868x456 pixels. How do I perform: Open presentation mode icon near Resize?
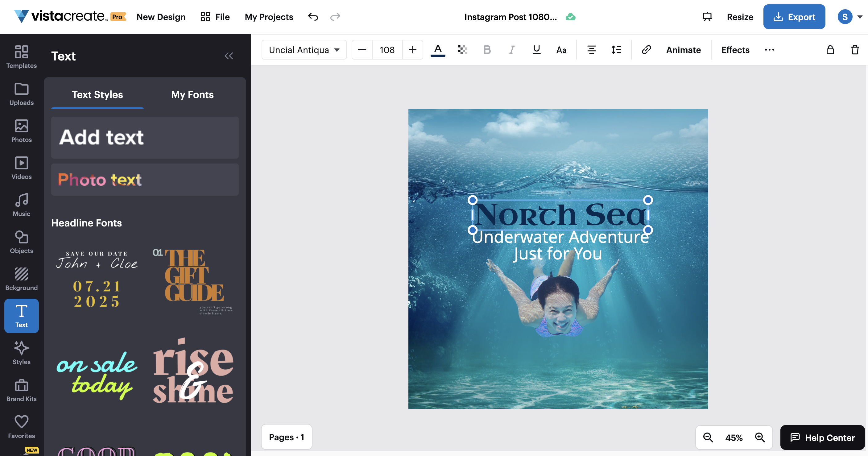click(707, 17)
